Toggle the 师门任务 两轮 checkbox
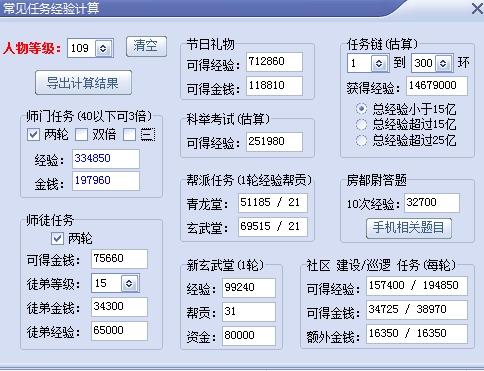 click(33, 135)
